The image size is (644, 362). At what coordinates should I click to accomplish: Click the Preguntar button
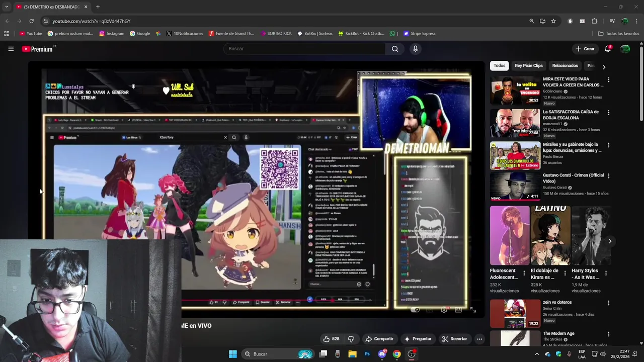pos(418,339)
